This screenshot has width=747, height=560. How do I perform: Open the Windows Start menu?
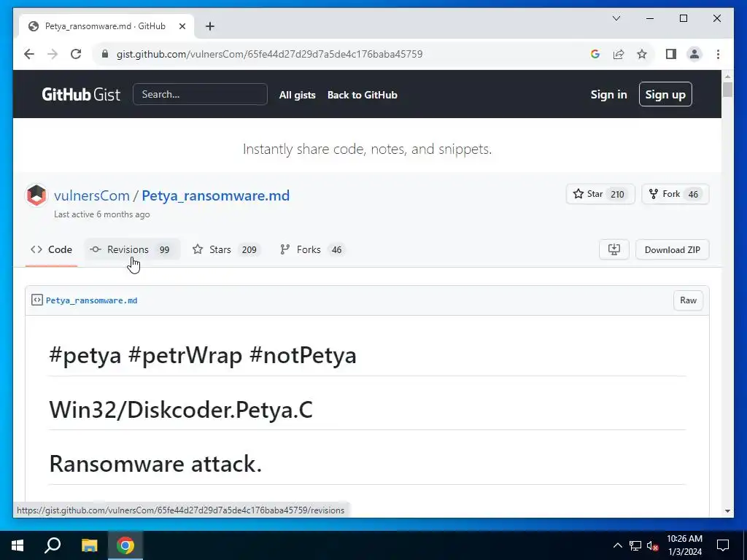pos(18,545)
